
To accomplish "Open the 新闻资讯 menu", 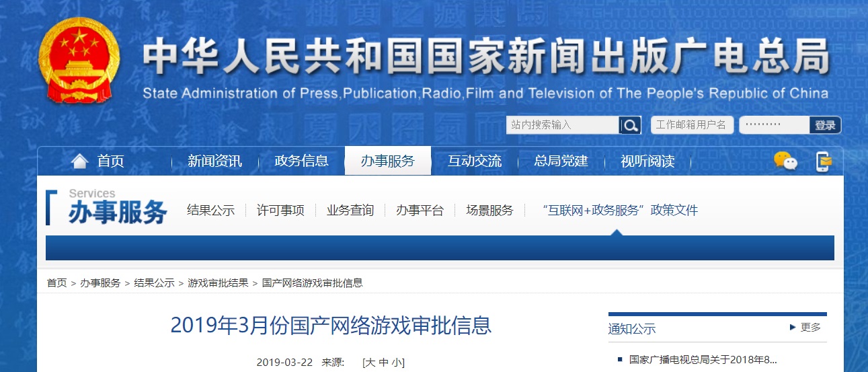I will point(214,161).
